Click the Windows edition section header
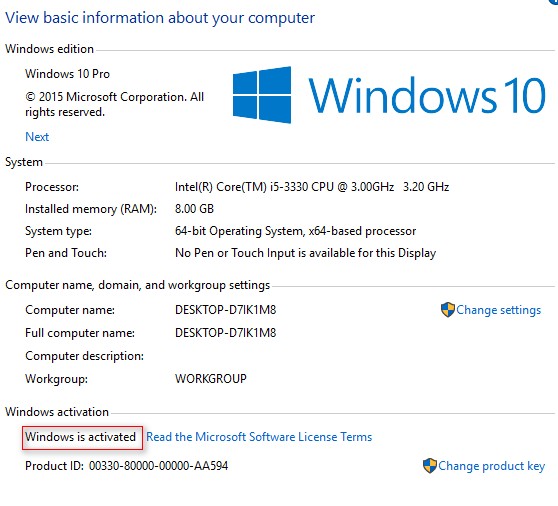 (49, 49)
